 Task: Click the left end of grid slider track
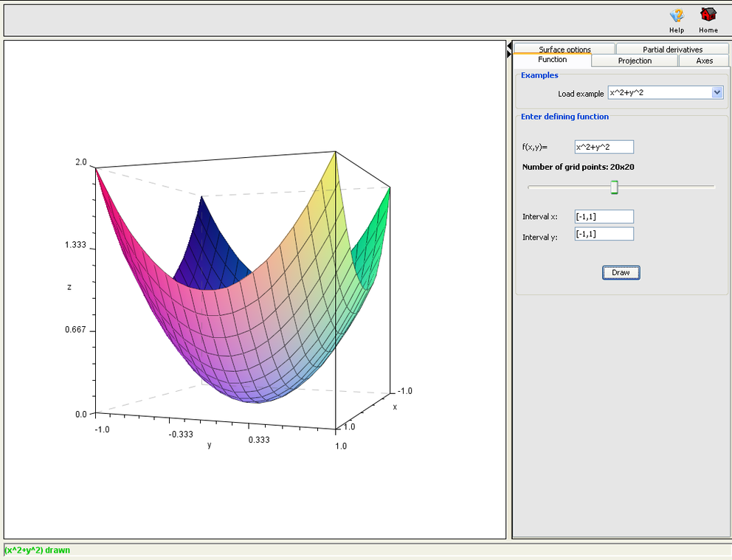(530, 187)
